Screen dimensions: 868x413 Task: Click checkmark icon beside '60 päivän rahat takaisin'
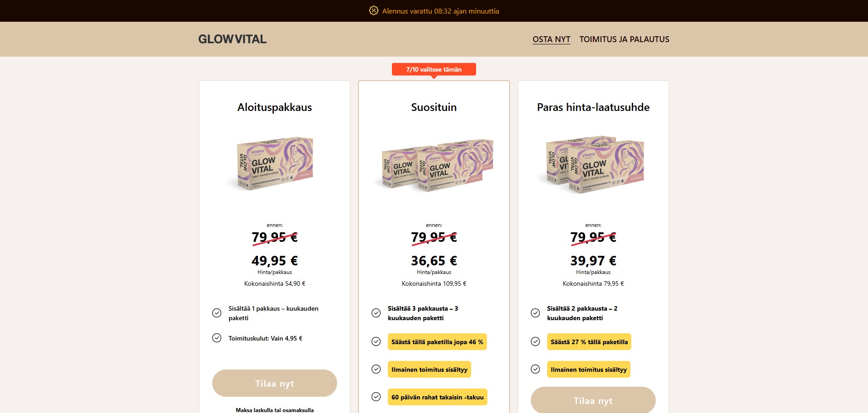[x=376, y=397]
